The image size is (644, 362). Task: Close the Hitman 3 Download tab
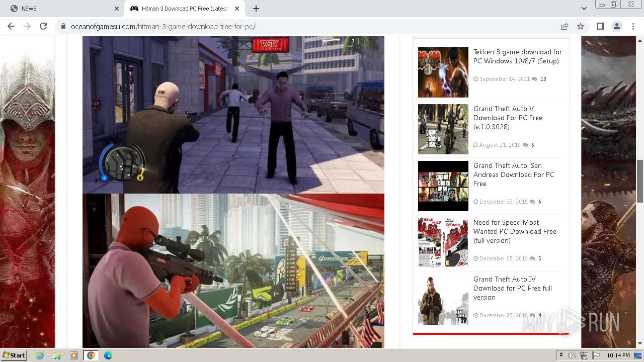tap(237, 9)
